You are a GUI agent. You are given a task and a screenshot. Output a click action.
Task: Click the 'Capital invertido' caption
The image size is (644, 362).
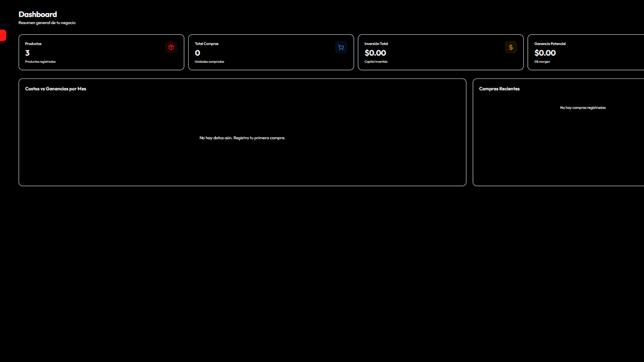pyautogui.click(x=376, y=62)
